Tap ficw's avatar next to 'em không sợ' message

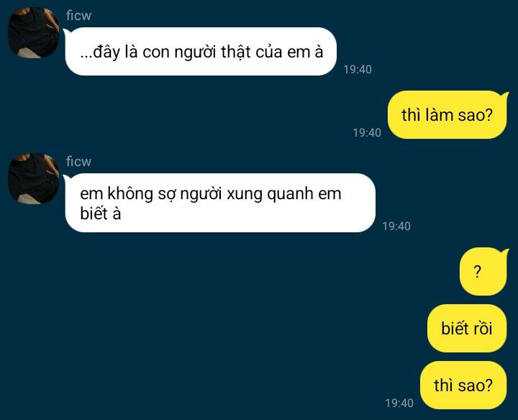point(33,178)
